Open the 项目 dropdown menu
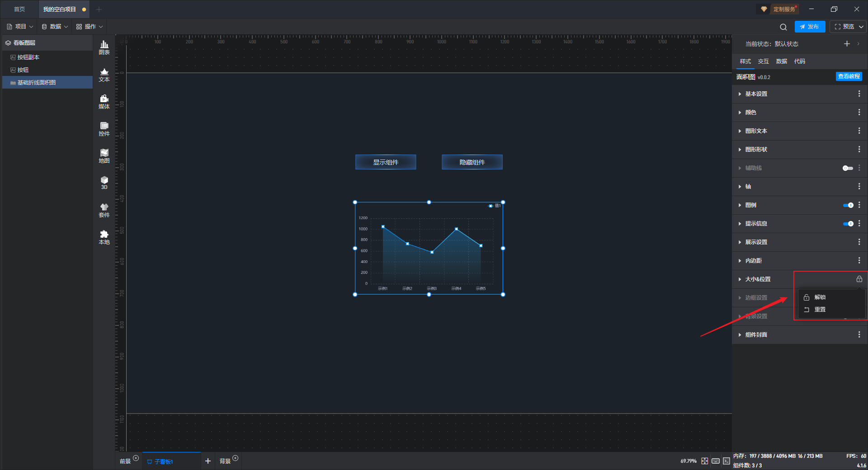This screenshot has width=868, height=470. tap(20, 27)
